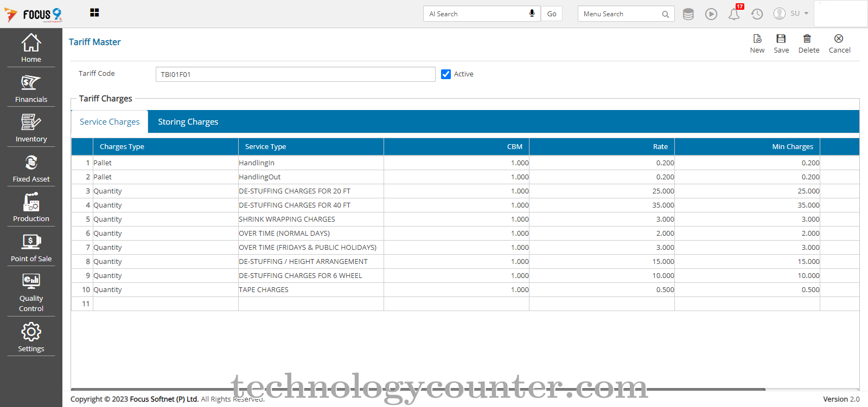868x407 pixels.
Task: Click the 10.000 min charges in row 9
Action: [747, 275]
